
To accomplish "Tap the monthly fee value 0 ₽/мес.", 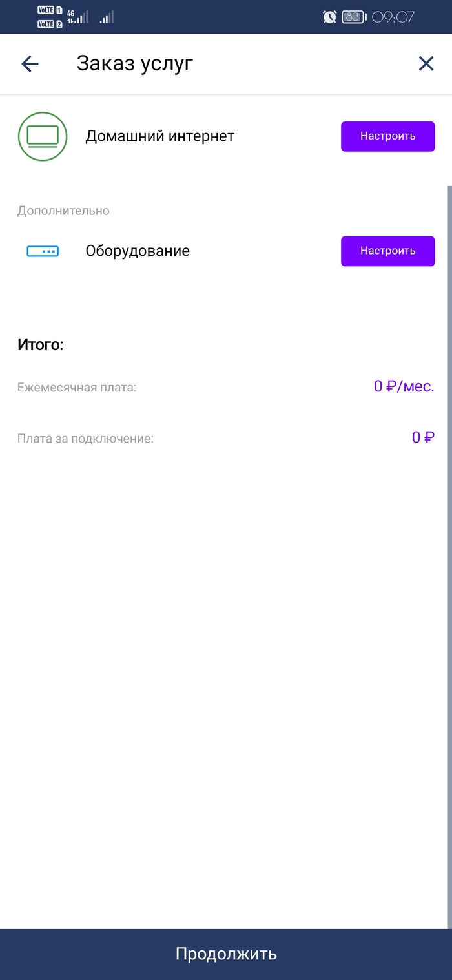I will click(404, 387).
